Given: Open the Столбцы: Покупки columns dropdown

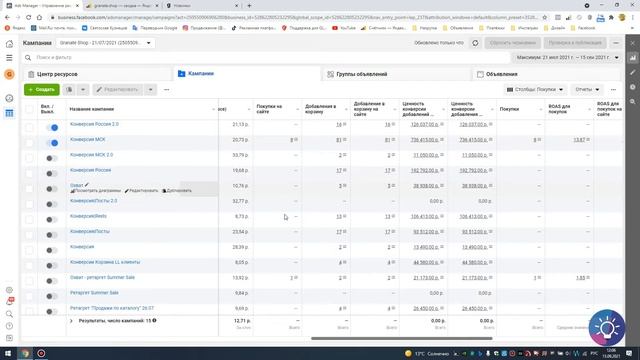Looking at the screenshot, I should (535, 89).
